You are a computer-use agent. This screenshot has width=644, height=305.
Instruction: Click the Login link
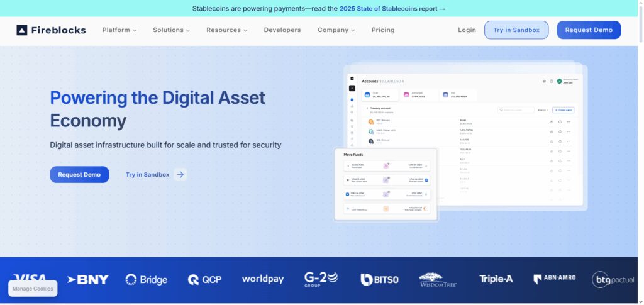tap(467, 30)
